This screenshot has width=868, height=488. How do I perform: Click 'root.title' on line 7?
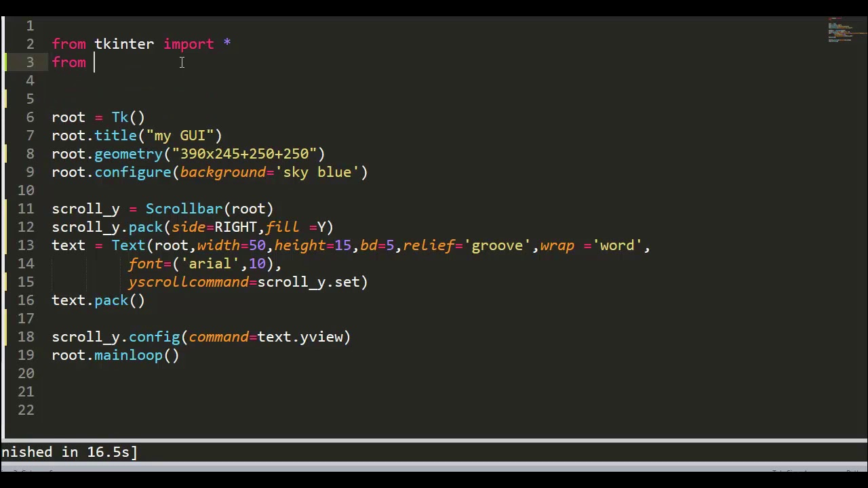(94, 136)
